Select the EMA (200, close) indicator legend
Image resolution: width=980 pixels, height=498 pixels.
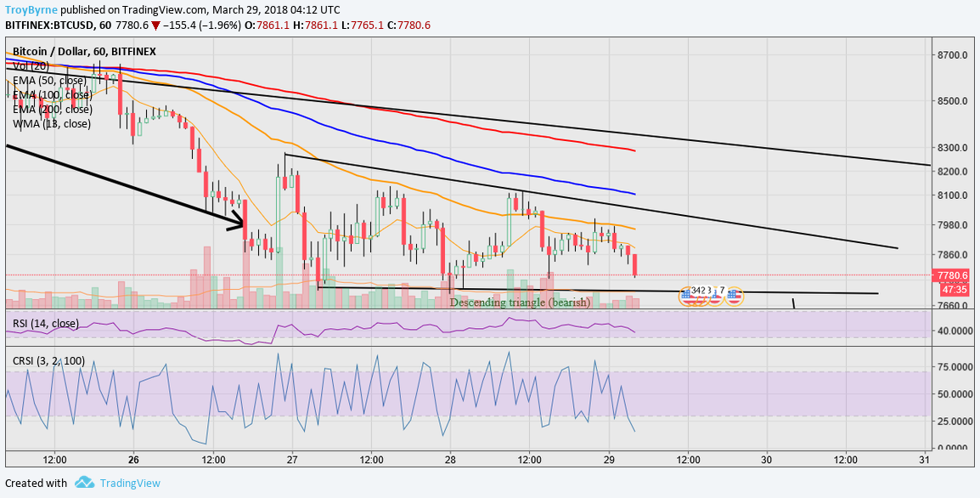[x=53, y=109]
